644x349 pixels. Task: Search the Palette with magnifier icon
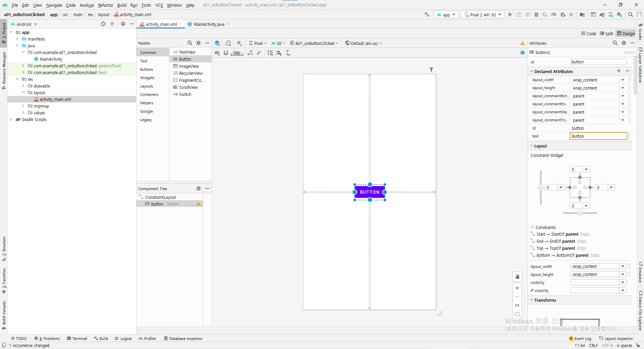pyautogui.click(x=190, y=43)
